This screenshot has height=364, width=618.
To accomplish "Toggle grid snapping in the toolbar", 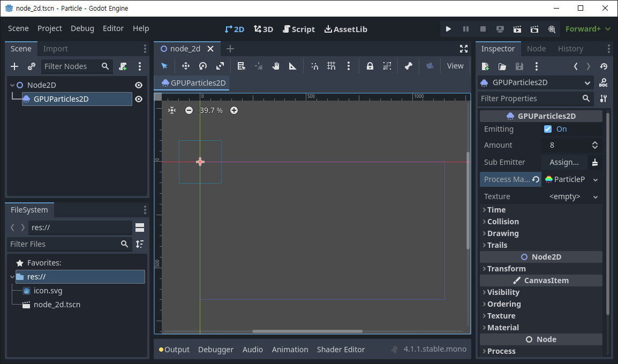I will tap(331, 66).
